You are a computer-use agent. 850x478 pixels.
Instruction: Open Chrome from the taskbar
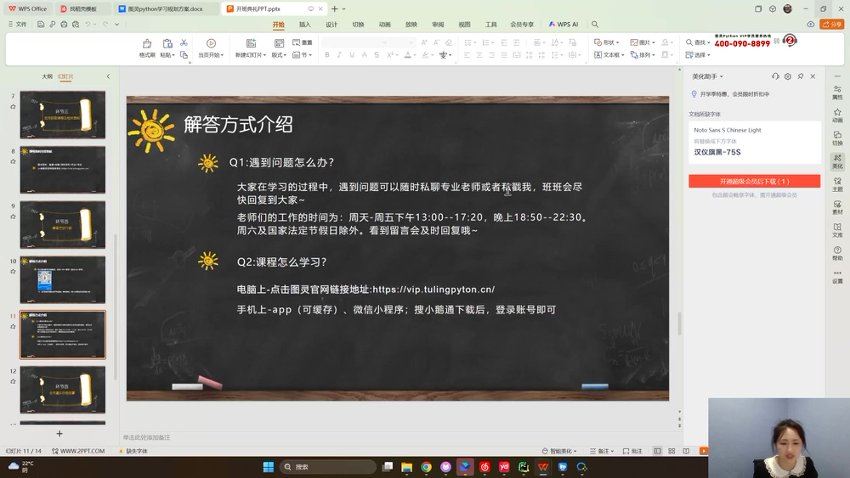[427, 467]
